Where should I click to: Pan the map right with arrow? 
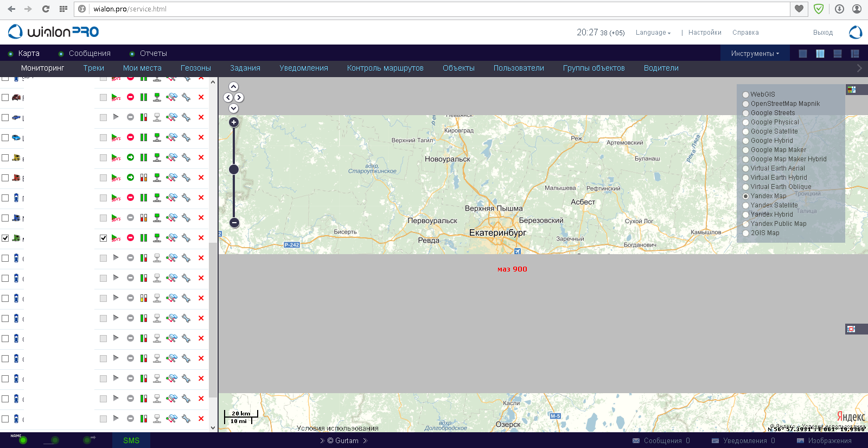(239, 98)
